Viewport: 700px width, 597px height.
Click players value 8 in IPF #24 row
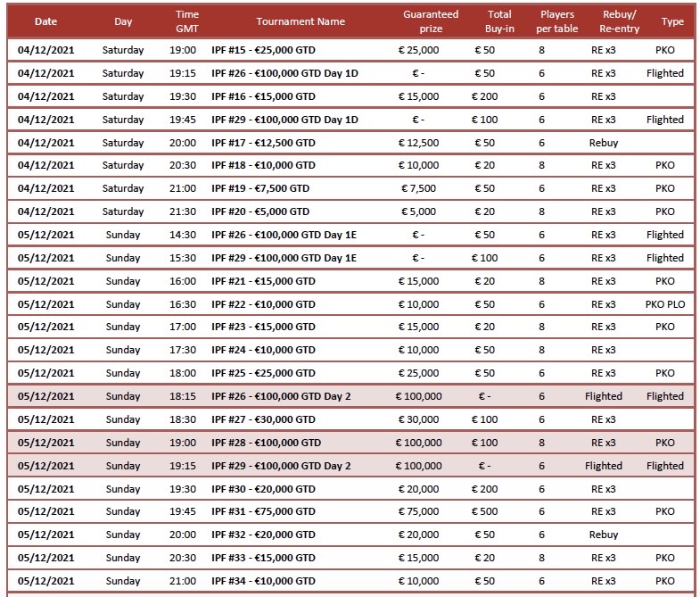pos(541,351)
